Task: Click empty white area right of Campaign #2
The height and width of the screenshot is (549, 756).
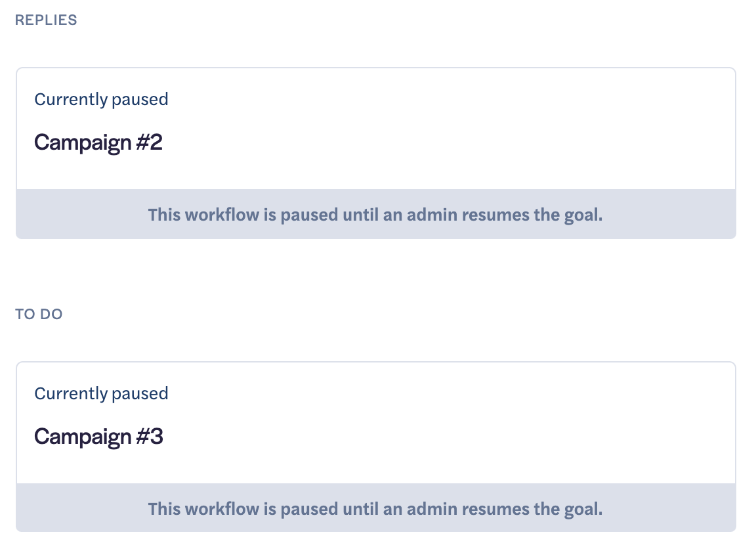Action: (459, 142)
